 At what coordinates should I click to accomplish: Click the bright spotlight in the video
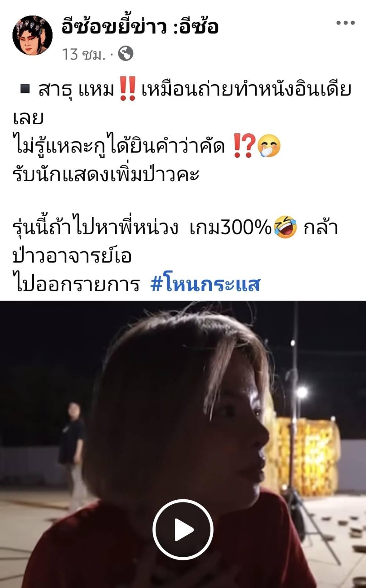coord(302,392)
